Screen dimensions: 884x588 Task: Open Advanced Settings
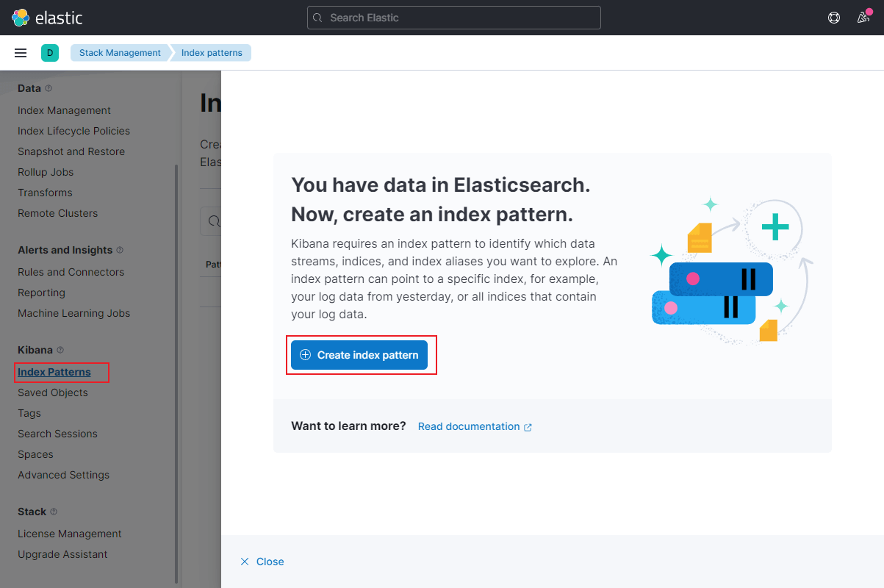point(63,475)
